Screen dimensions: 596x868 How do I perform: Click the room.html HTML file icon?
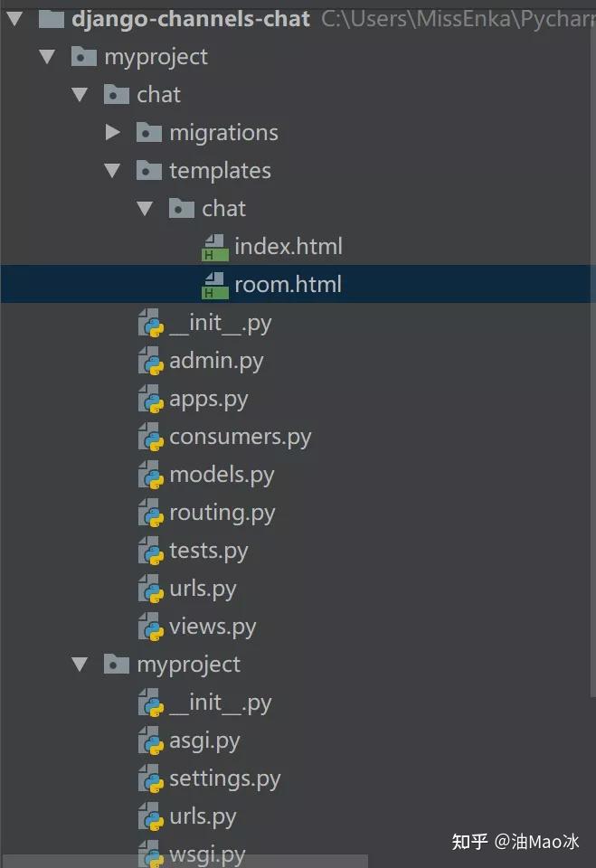214,285
